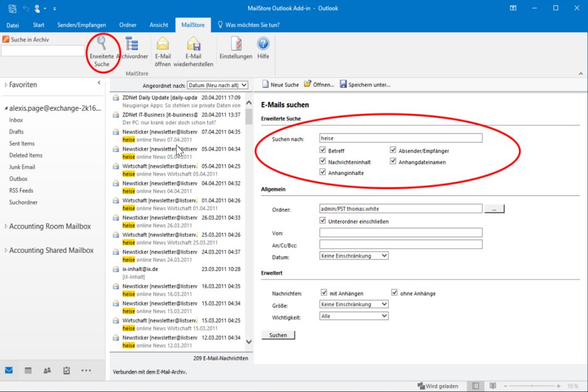Click reading view icon in status bar
This screenshot has width=588, height=392.
(493, 386)
